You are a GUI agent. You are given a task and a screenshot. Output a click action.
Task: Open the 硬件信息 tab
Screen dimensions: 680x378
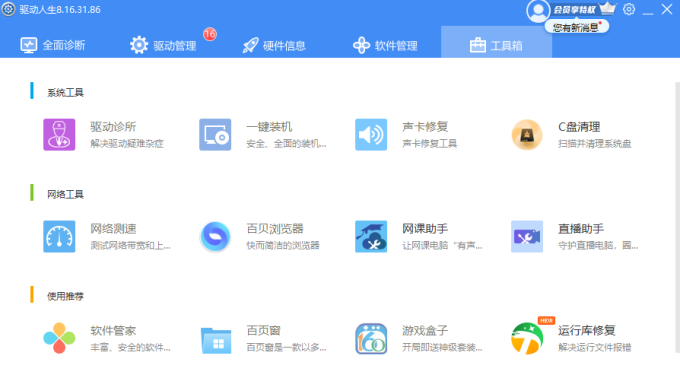[274, 45]
